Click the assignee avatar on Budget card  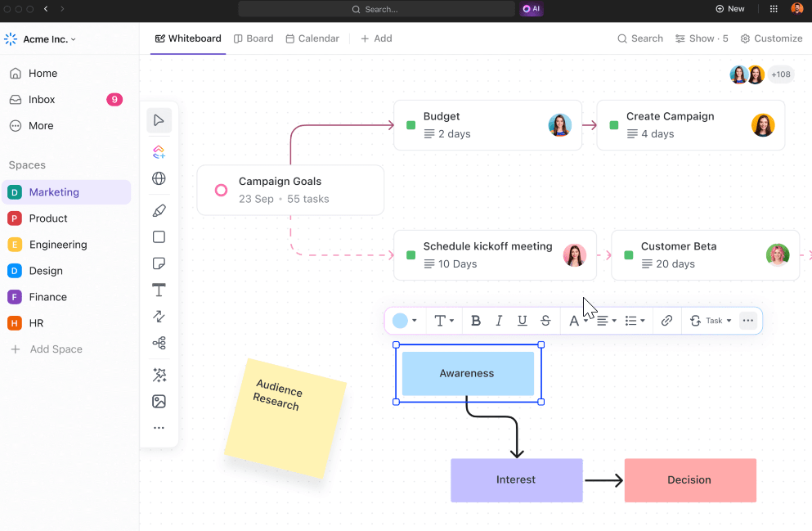tap(560, 125)
